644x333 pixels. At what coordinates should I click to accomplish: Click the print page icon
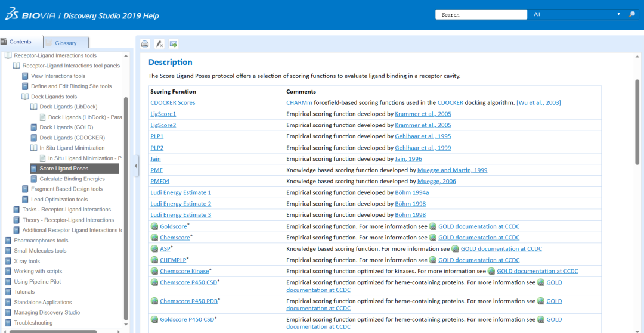(145, 44)
